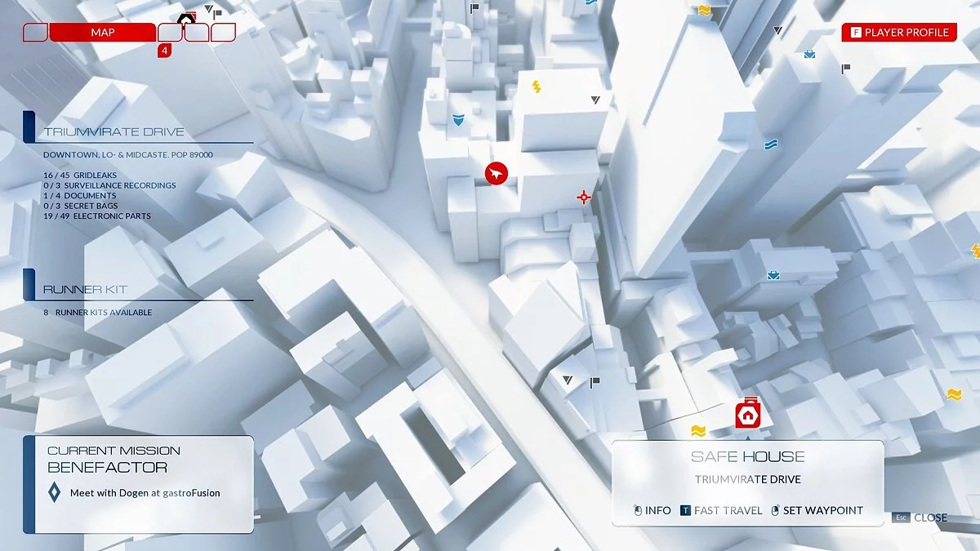This screenshot has height=551, width=980.
Task: Select the yellow lightning bolt marker
Action: click(537, 87)
